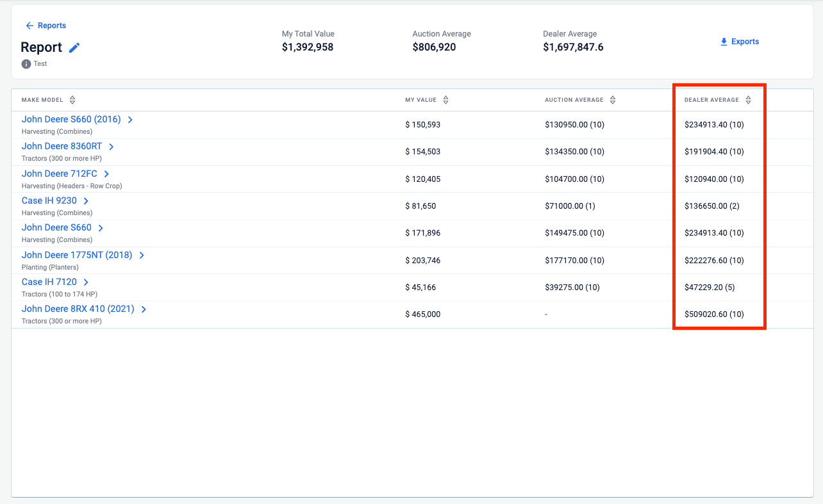This screenshot has width=823, height=504.
Task: Click auction cell $39275.00 (10)
Action: click(x=572, y=288)
